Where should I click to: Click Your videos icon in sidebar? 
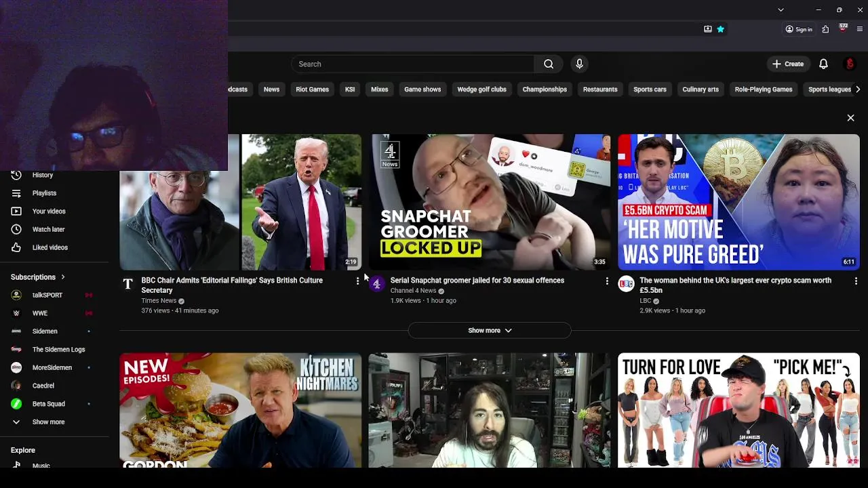pyautogui.click(x=16, y=211)
